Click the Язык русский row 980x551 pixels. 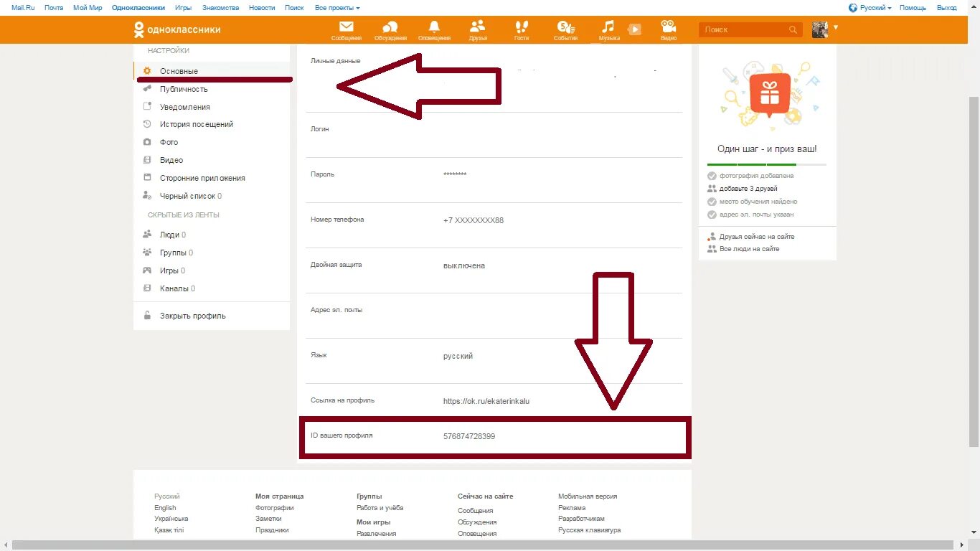click(x=494, y=361)
